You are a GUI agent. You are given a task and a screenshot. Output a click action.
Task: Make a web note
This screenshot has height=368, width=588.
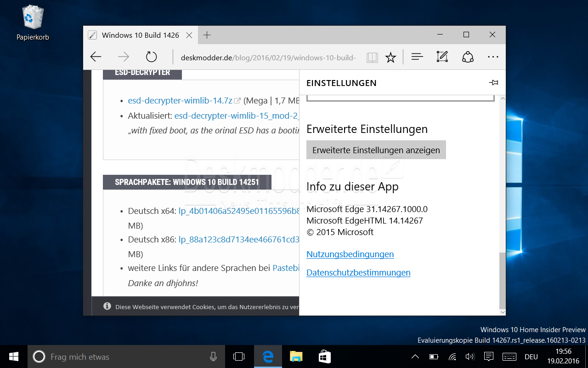point(442,57)
